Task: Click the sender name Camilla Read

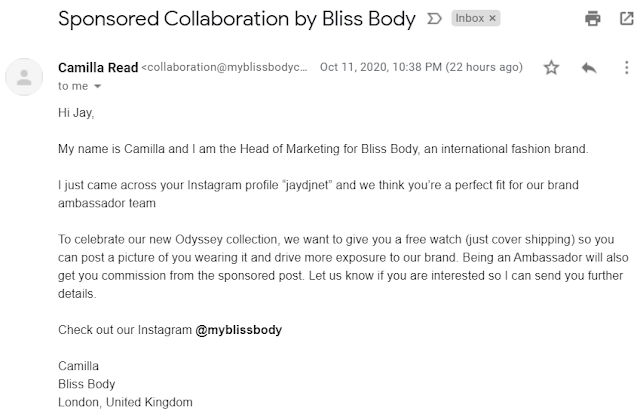Action: [99, 68]
